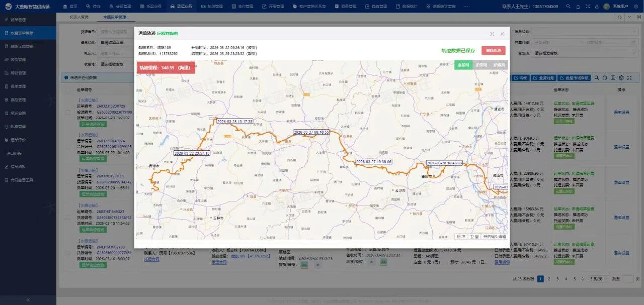Open table column settings gear icon
This screenshot has height=305, width=644.
[621, 78]
